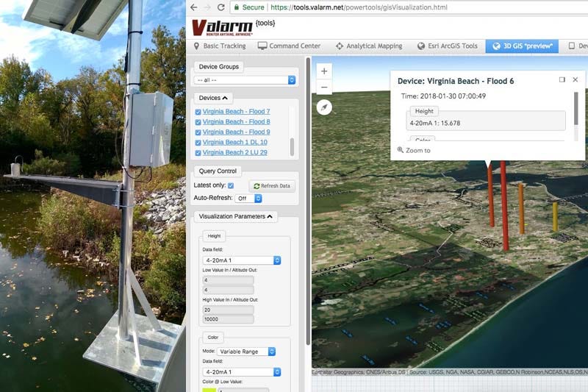Toggle Virginia Beach 2 LU 29 checkbox
588x392 pixels.
tap(198, 153)
